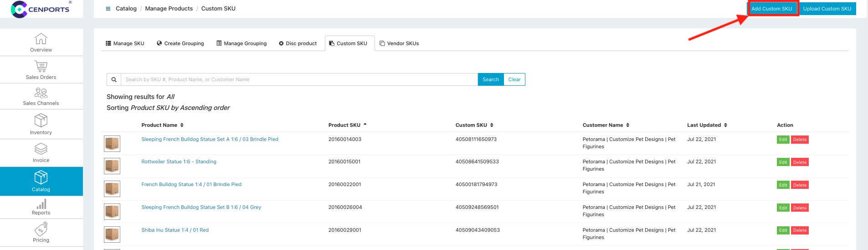868x250 pixels.
Task: Open the Create Grouping tab
Action: [180, 43]
